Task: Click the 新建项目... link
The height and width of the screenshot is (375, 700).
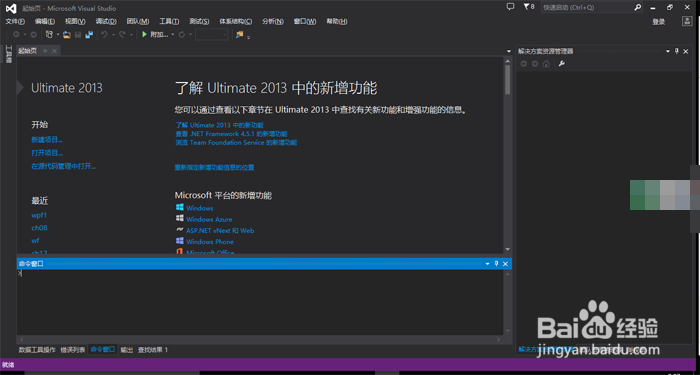Action: pyautogui.click(x=47, y=140)
